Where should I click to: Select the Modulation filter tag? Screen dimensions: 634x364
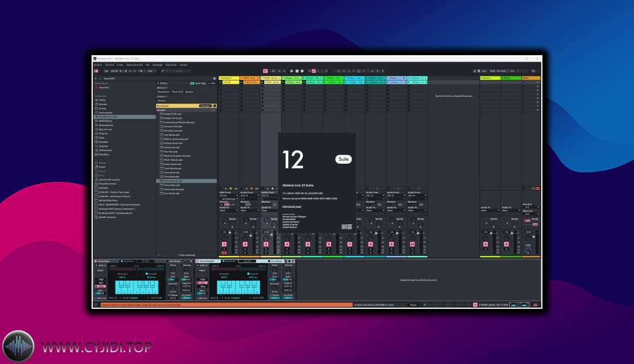click(x=164, y=92)
